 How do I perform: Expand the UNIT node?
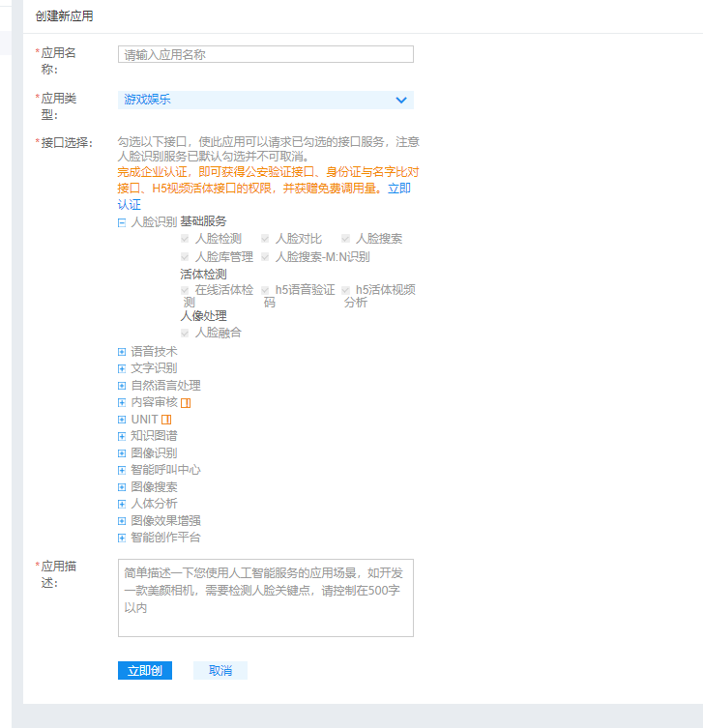(x=122, y=420)
